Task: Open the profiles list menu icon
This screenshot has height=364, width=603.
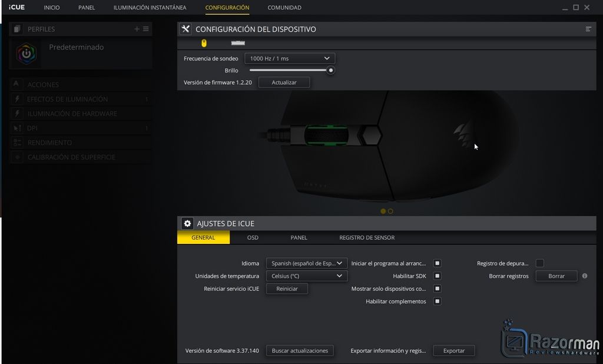Action: 146,29
